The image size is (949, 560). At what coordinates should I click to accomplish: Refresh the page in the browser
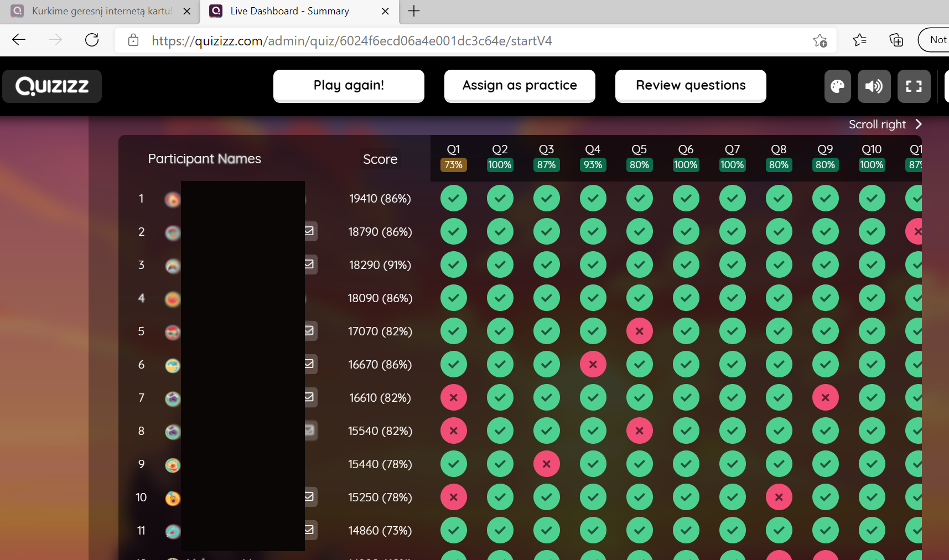92,40
